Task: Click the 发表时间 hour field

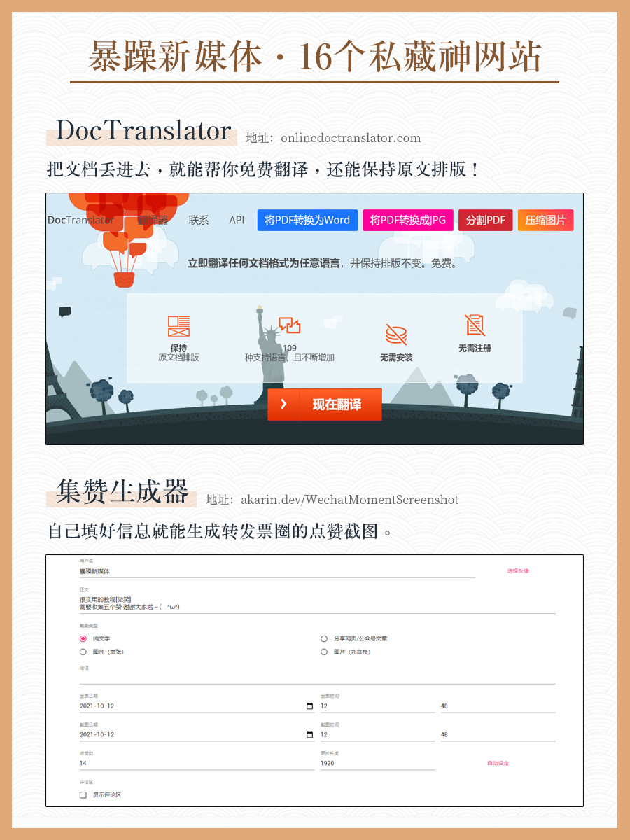Action: click(x=377, y=706)
